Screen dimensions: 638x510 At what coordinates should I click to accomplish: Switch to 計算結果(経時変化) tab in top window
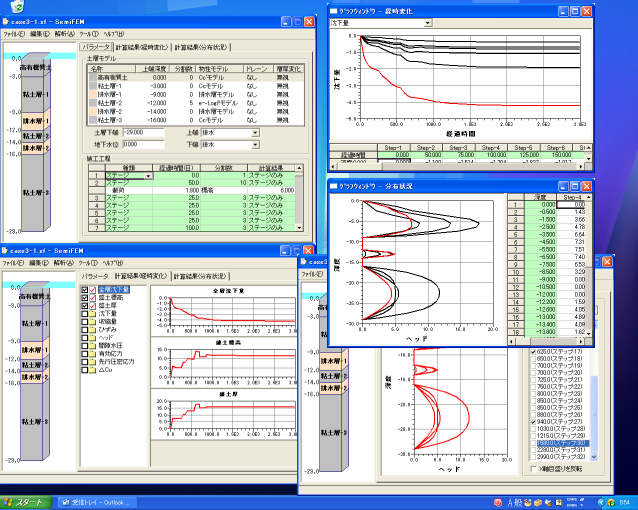pos(142,48)
